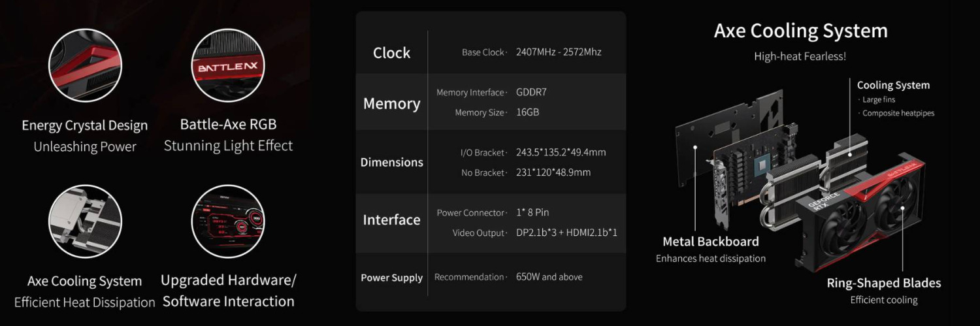Select the Interface spec row heading
The image size is (980, 326).
(x=391, y=220)
